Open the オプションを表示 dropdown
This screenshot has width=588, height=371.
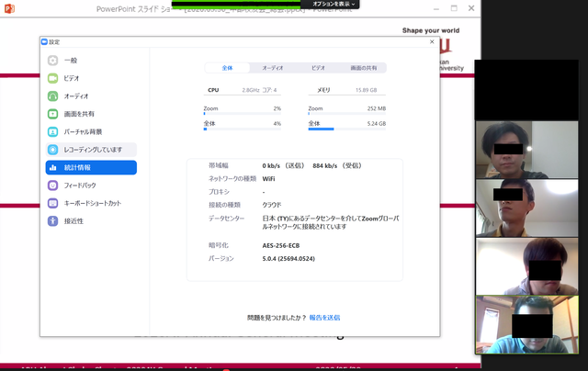click(333, 4)
